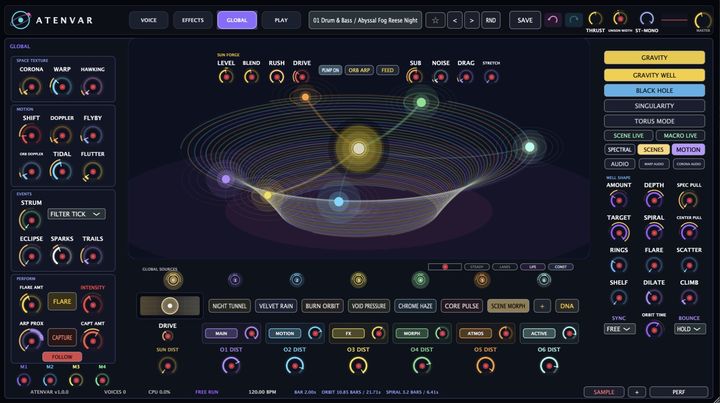Viewport: 720px width, 403px height.
Task: Click the ST-Mono width slider line
Action: 675,20
